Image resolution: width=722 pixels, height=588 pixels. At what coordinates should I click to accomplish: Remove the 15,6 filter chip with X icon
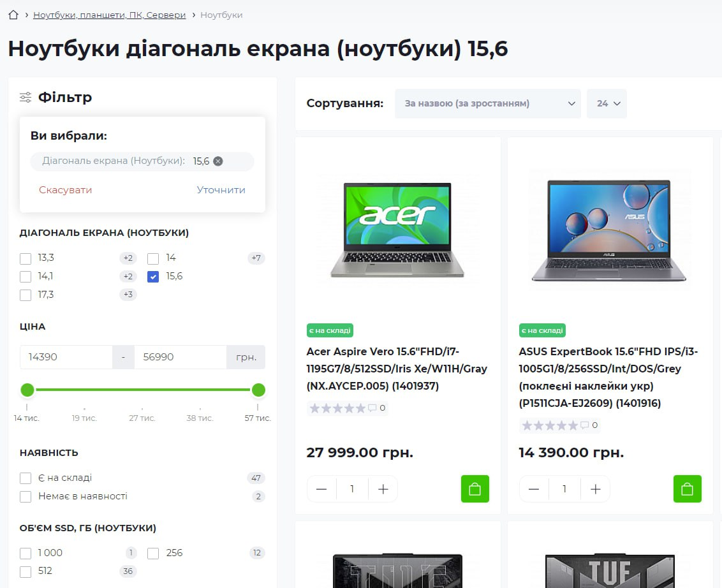click(218, 161)
